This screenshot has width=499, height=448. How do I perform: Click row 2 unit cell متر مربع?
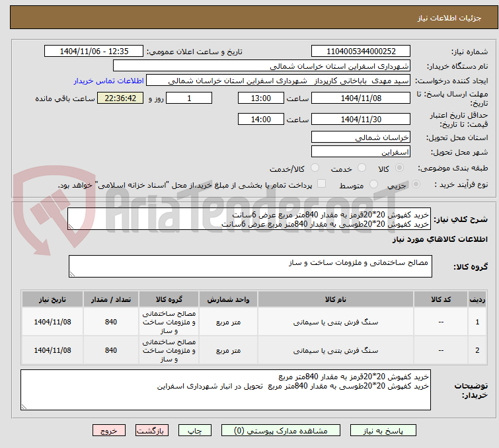(228, 350)
